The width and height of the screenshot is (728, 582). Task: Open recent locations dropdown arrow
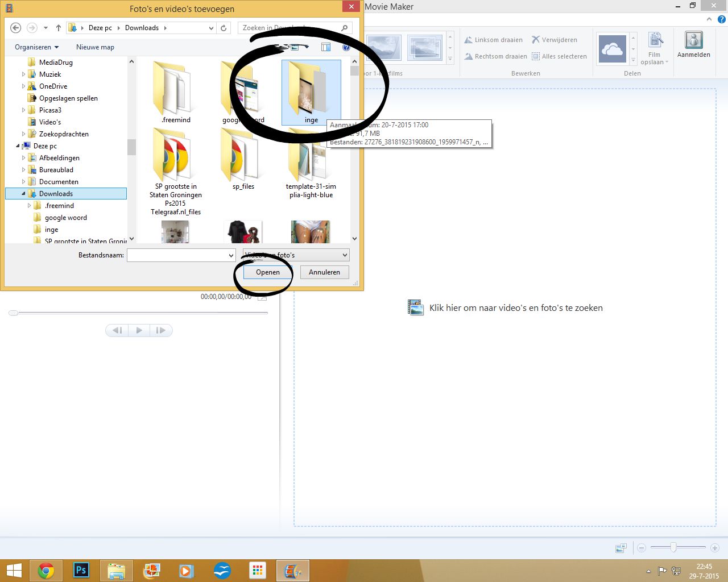(x=46, y=28)
